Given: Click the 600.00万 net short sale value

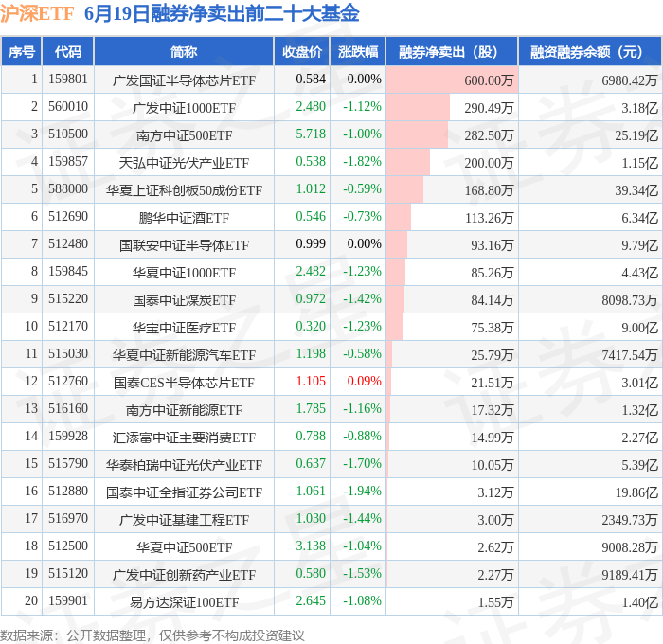Looking at the screenshot, I should point(489,80).
